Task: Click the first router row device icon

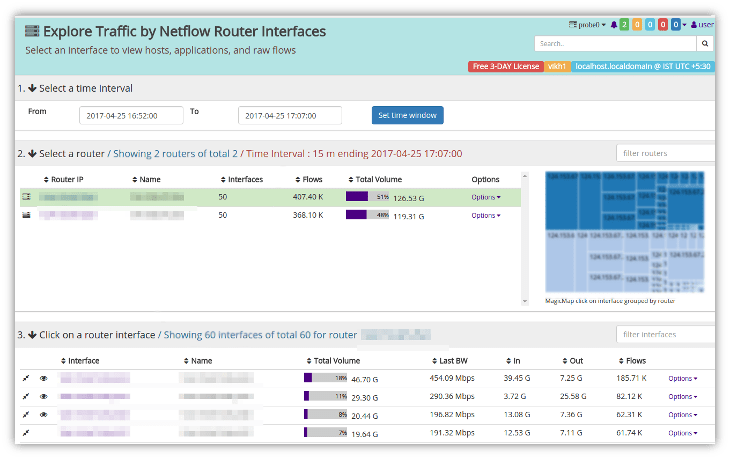Action: pyautogui.click(x=27, y=197)
